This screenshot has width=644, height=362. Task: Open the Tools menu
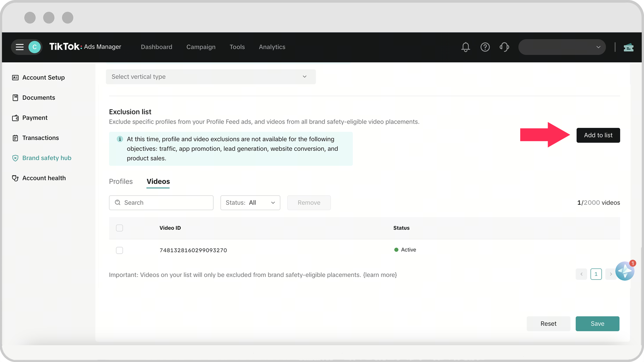[x=237, y=47]
